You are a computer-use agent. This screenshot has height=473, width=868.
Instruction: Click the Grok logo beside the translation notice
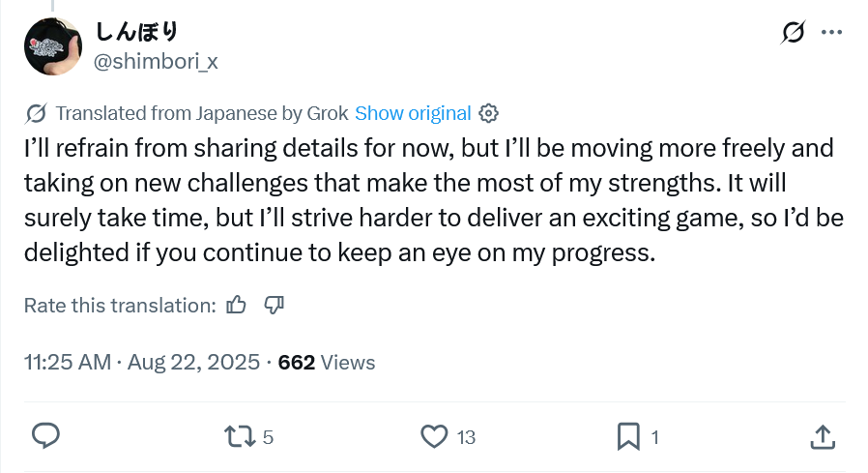(x=36, y=113)
